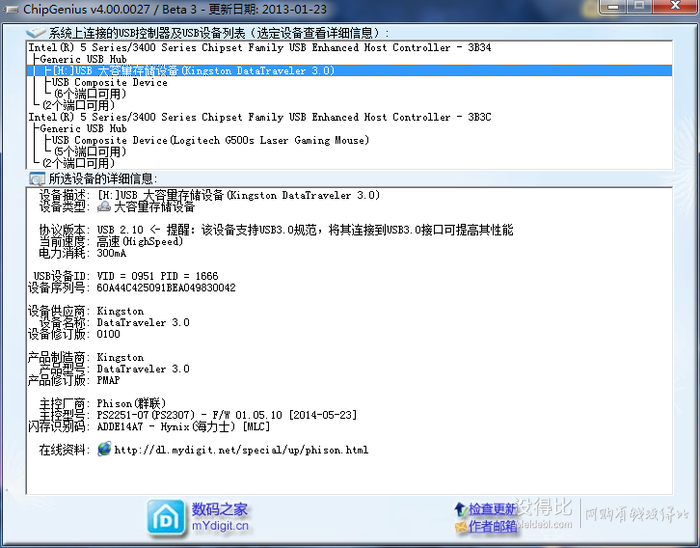Select the plain USB Composite Device entry
The height and width of the screenshot is (548, 700).
pyautogui.click(x=110, y=82)
